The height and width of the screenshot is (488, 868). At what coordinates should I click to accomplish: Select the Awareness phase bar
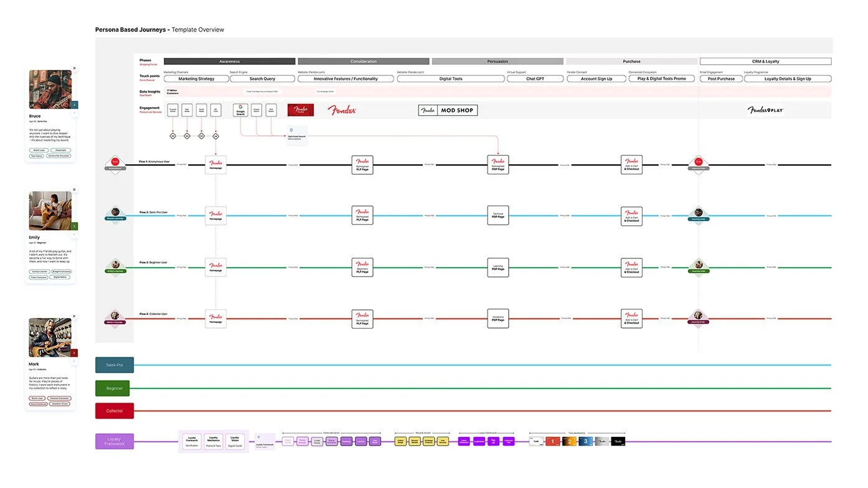230,62
